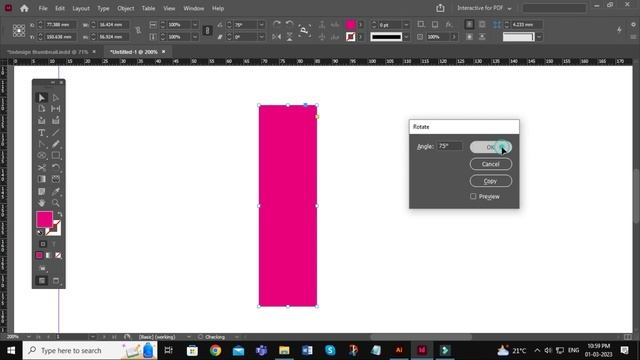Open scale Y percentage dropdown
This screenshot has width=640, height=360.
(x=195, y=37)
